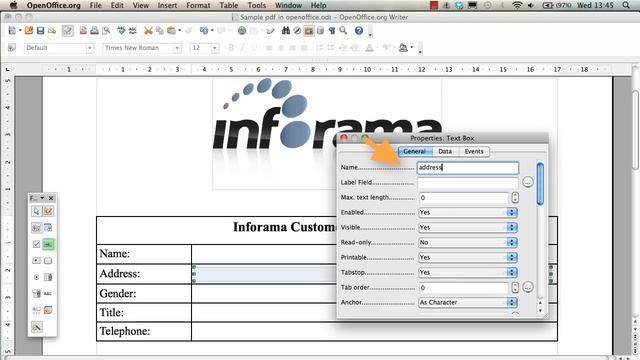Switch to the Events tab

[473, 151]
